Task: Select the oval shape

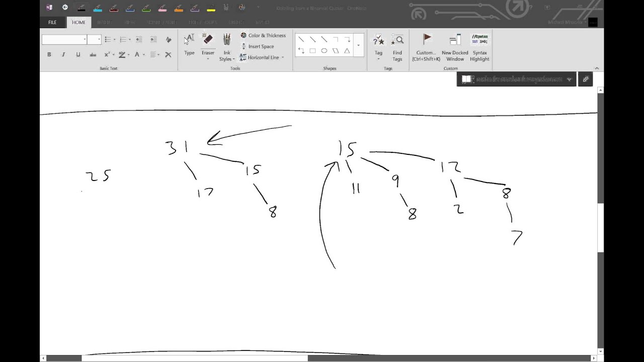Action: pyautogui.click(x=324, y=51)
